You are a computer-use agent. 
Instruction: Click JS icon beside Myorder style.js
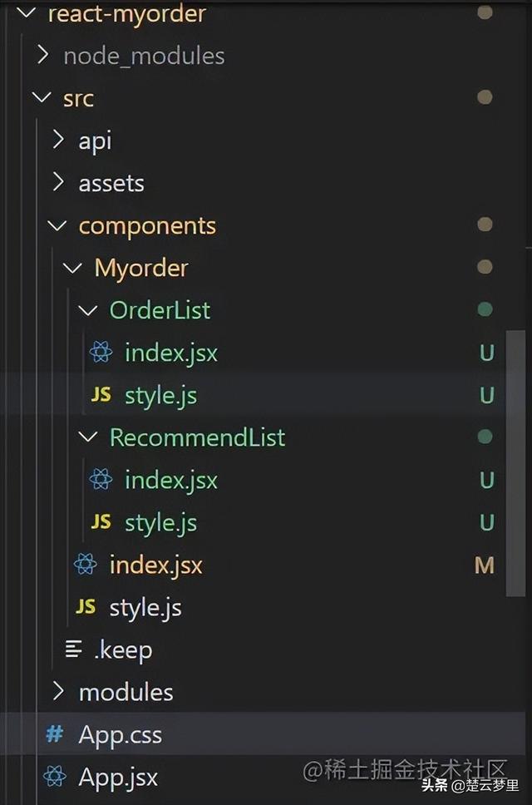pyautogui.click(x=85, y=607)
